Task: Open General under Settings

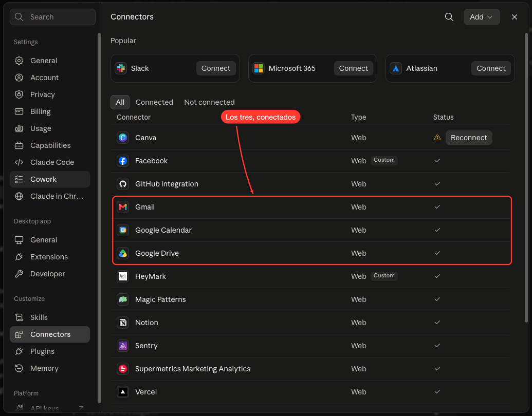Action: [50, 61]
